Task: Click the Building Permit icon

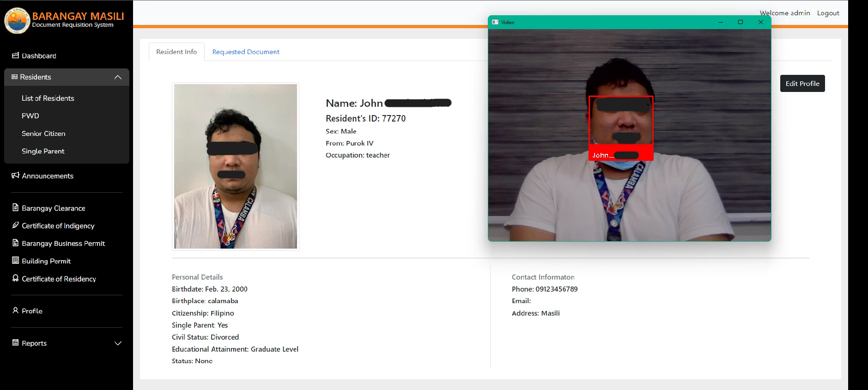Action: click(15, 261)
